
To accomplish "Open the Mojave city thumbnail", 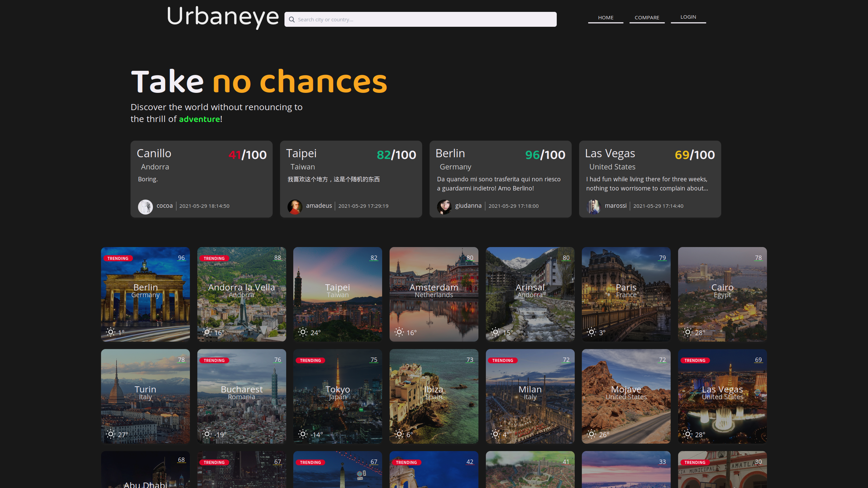I will (x=626, y=396).
